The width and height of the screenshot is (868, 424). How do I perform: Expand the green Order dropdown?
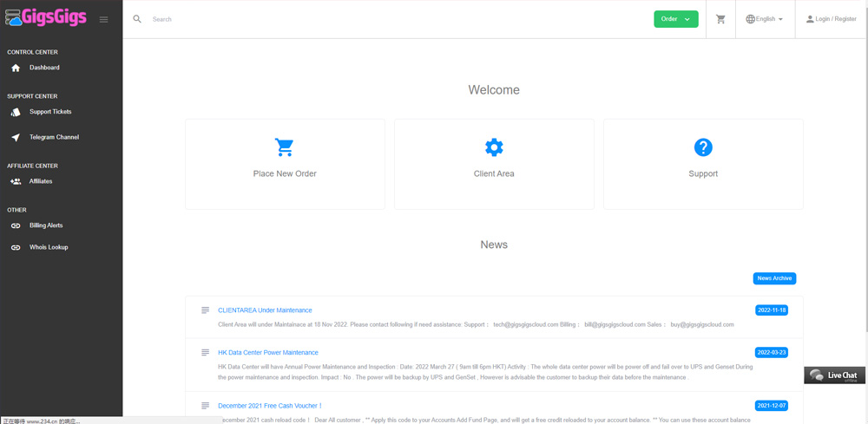pos(675,19)
